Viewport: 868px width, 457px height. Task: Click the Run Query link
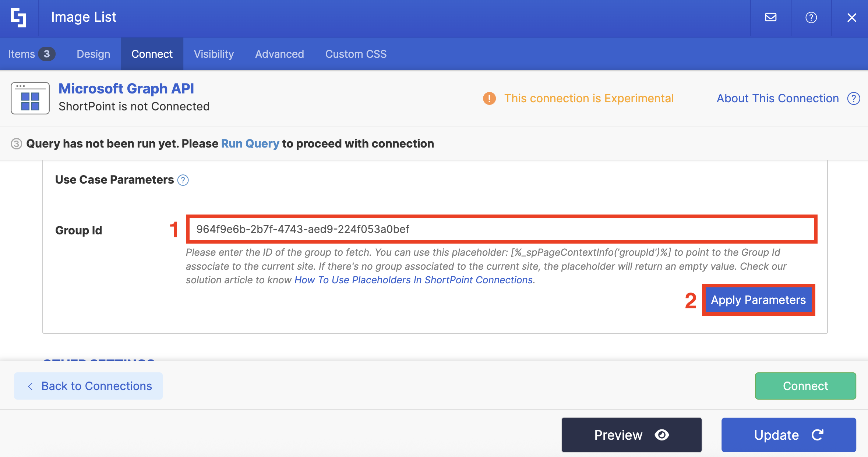[250, 144]
